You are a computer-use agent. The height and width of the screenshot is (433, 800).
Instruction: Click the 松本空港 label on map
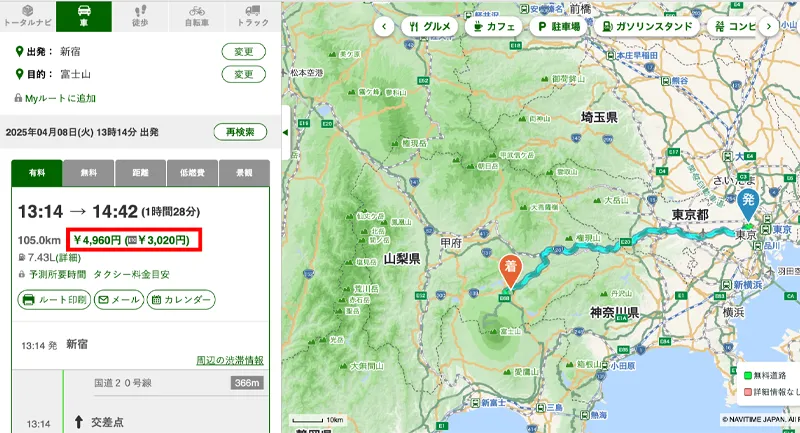click(307, 73)
